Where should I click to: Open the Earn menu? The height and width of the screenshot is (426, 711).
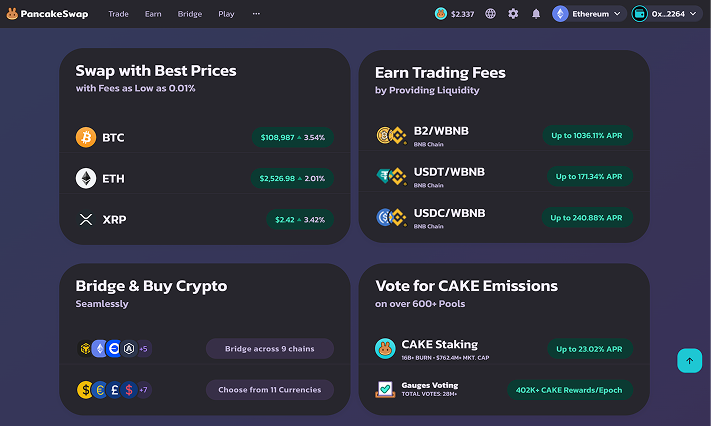(153, 14)
